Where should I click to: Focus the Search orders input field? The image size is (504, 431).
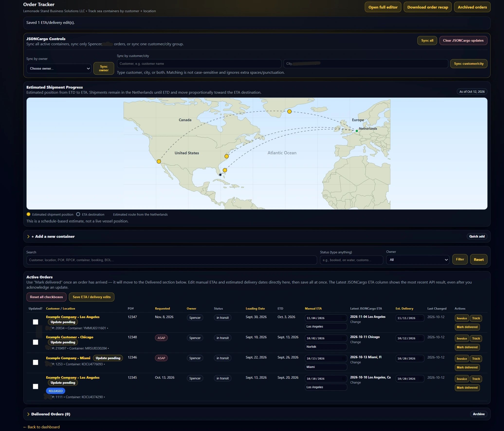pyautogui.click(x=172, y=260)
